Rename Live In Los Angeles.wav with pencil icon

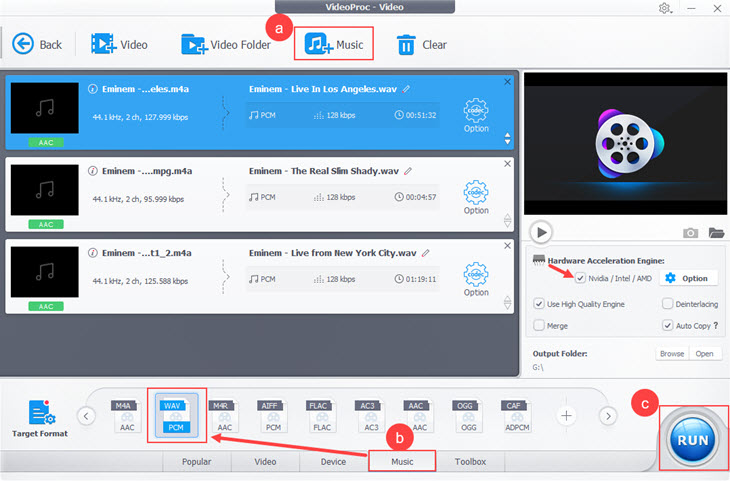click(x=406, y=89)
